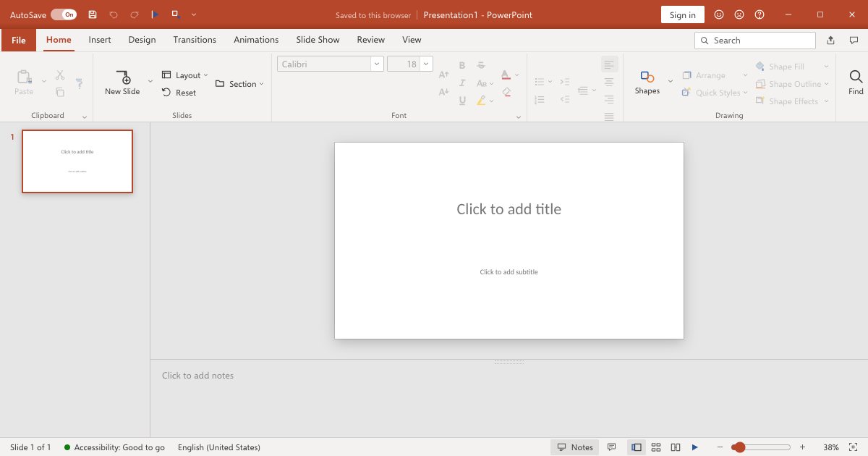Switch to Slide Sorter view icon
The width and height of the screenshot is (868, 456).
pos(656,447)
